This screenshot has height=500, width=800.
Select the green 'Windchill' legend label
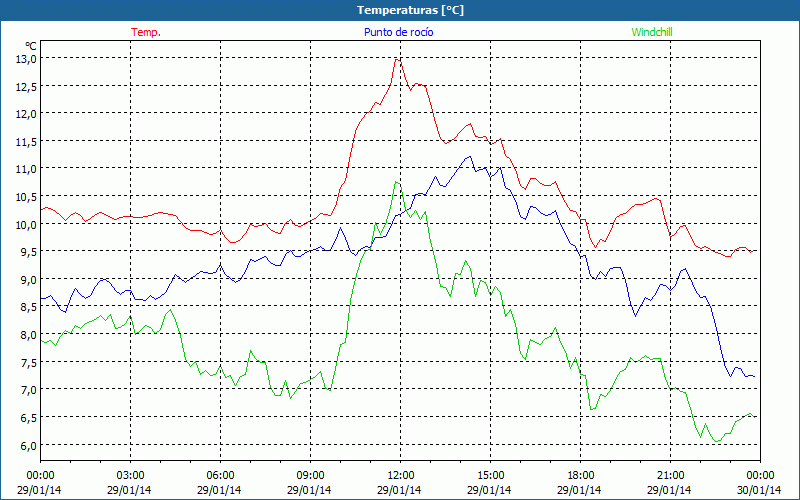tap(652, 32)
